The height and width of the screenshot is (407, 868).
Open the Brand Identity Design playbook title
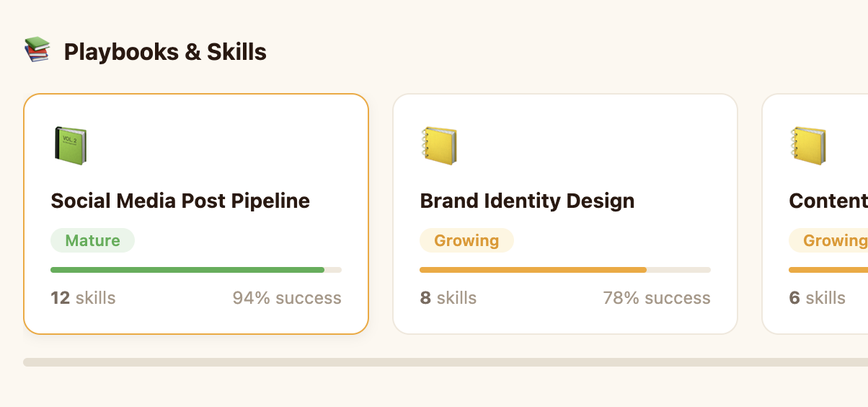(527, 201)
